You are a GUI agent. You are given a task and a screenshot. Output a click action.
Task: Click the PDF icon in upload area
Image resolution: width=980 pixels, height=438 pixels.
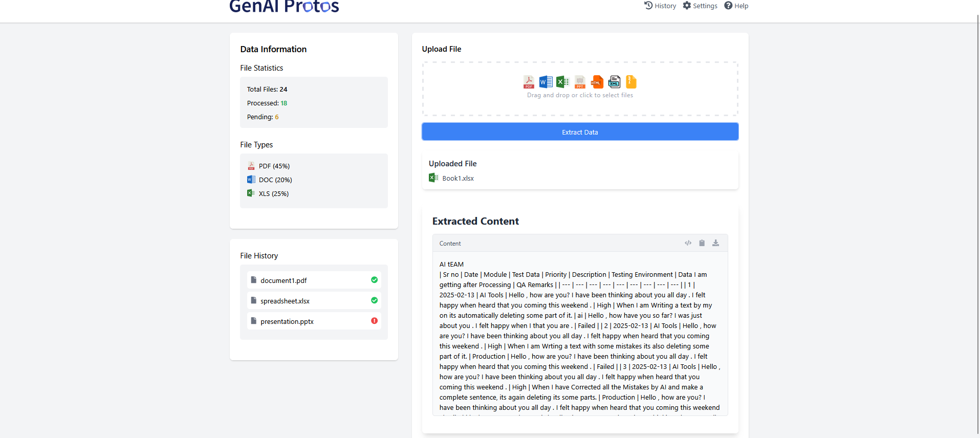tap(529, 82)
